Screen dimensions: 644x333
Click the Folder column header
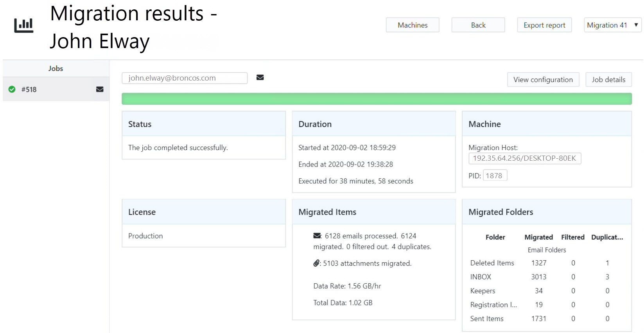click(x=495, y=237)
